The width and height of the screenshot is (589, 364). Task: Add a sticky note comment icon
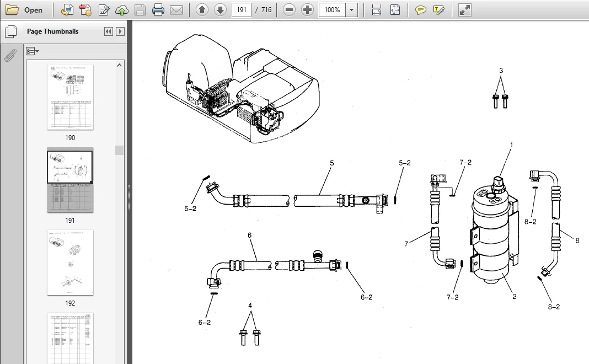click(x=420, y=10)
